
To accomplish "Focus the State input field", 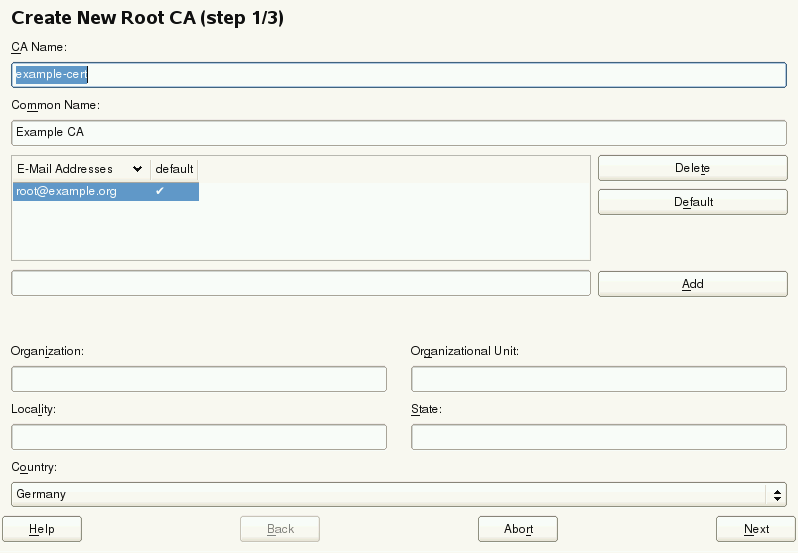I will pos(598,437).
